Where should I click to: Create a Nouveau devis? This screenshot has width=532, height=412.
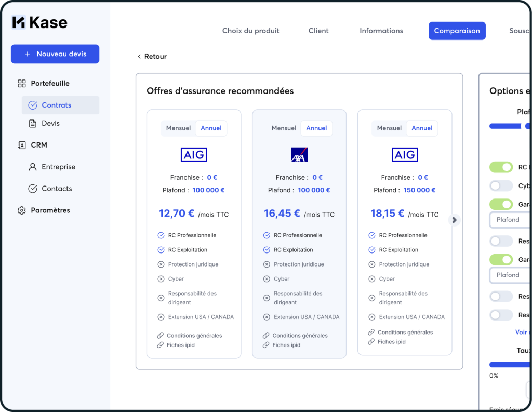point(55,54)
